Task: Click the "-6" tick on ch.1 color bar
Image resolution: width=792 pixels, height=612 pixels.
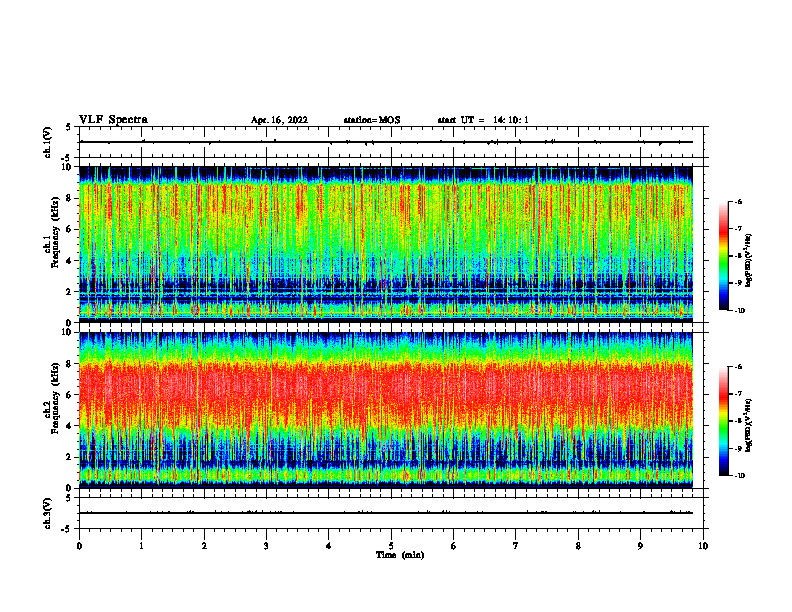Action: coord(739,201)
